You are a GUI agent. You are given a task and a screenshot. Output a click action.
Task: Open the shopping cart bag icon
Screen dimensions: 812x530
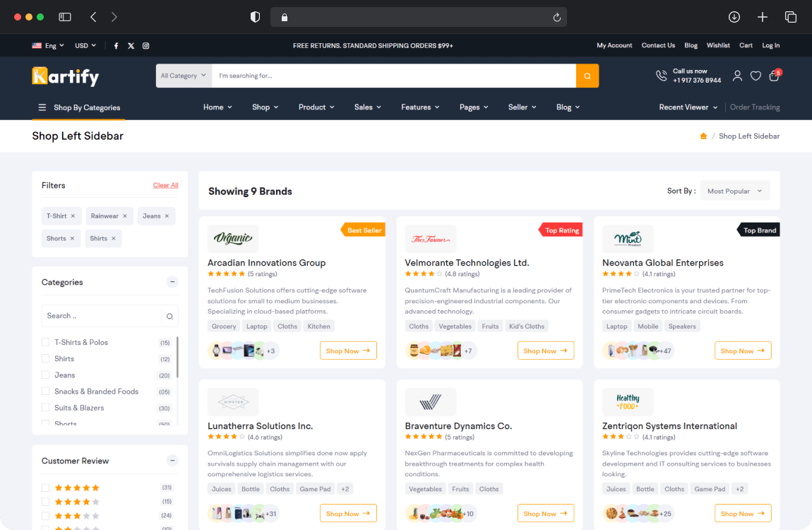774,76
